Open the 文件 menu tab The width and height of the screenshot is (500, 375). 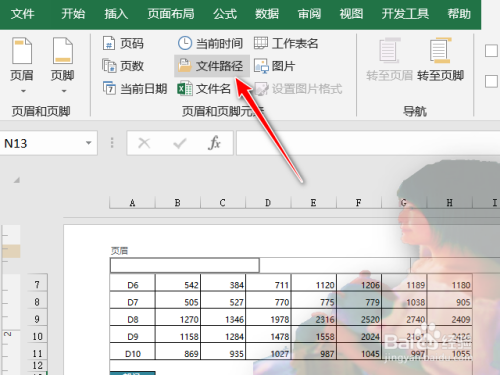click(x=22, y=14)
